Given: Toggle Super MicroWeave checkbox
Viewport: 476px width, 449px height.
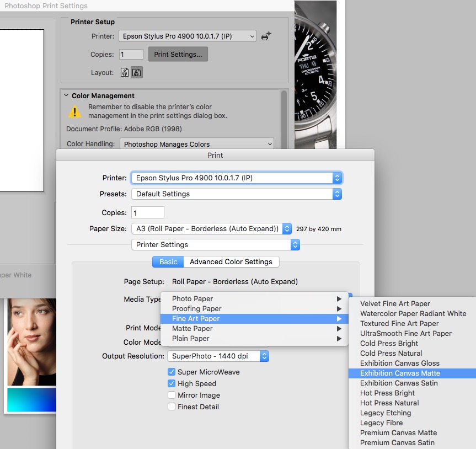Looking at the screenshot, I should pyautogui.click(x=172, y=372).
